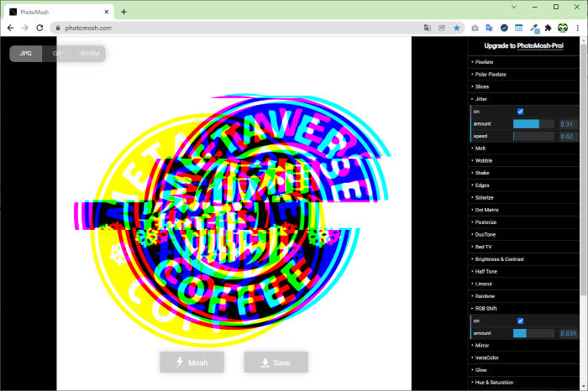Image resolution: width=588 pixels, height=391 pixels.
Task: Expand the Bad TV effect
Action: click(x=524, y=247)
